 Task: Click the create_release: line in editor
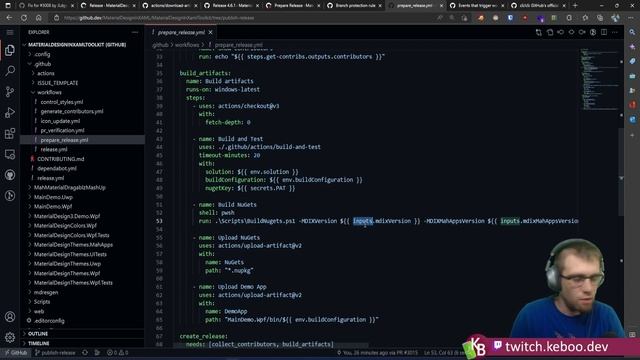[204, 336]
